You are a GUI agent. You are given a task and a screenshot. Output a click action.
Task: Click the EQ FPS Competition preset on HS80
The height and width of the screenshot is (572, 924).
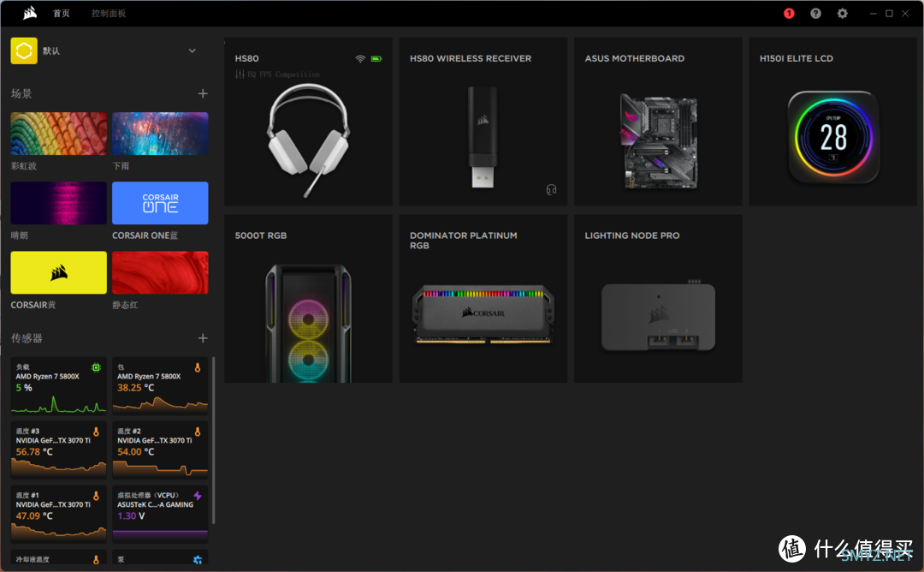pyautogui.click(x=277, y=74)
